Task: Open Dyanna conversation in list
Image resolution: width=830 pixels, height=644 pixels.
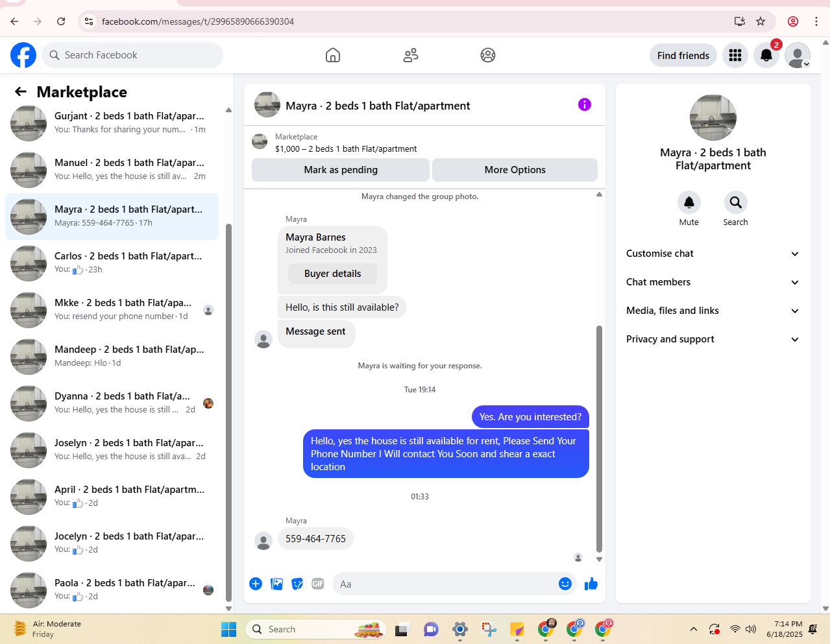Action: pyautogui.click(x=112, y=403)
